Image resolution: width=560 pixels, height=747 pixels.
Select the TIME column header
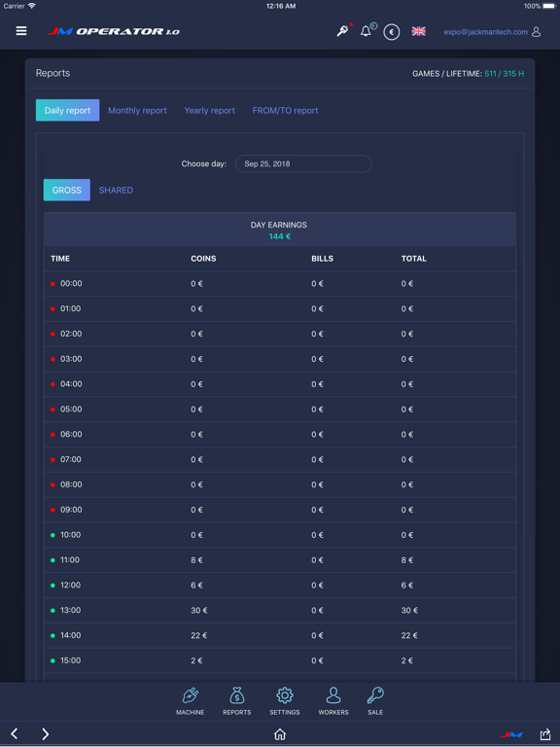coord(60,259)
